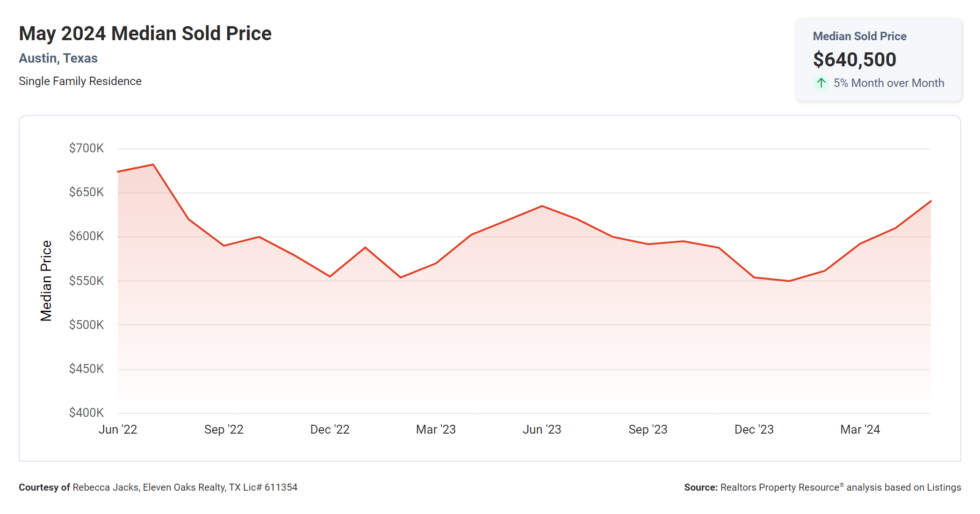Image resolution: width=980 pixels, height=514 pixels.
Task: Click the 5% Month over Month text
Action: (x=888, y=83)
